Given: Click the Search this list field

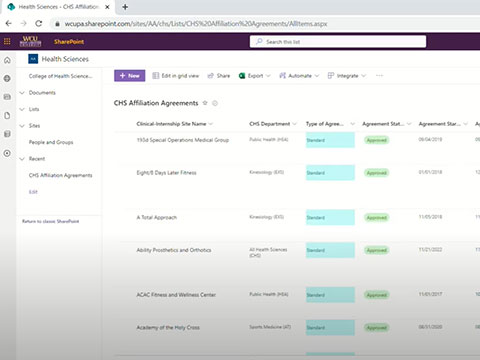Looking at the screenshot, I should [338, 42].
